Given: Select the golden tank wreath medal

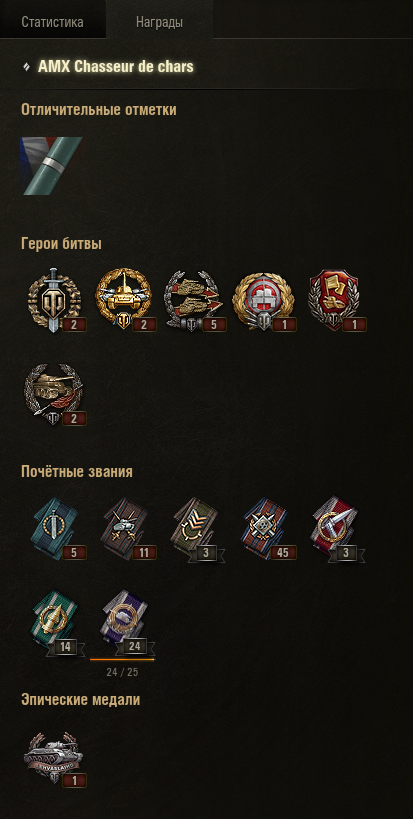Looking at the screenshot, I should pos(123,300).
